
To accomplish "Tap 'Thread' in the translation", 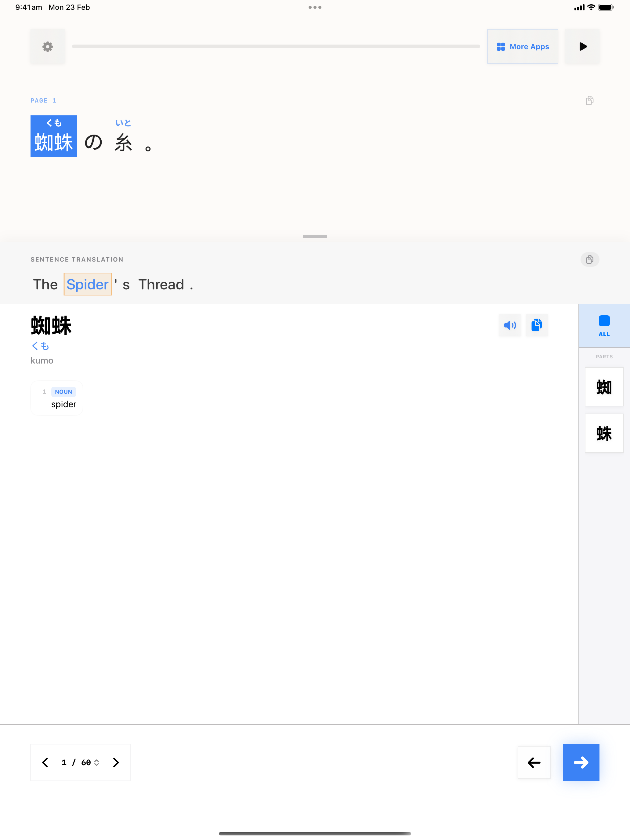I will coord(161,284).
